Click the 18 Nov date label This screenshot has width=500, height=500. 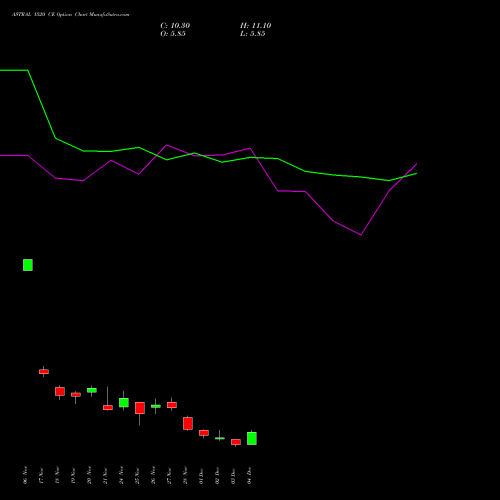click(x=58, y=475)
